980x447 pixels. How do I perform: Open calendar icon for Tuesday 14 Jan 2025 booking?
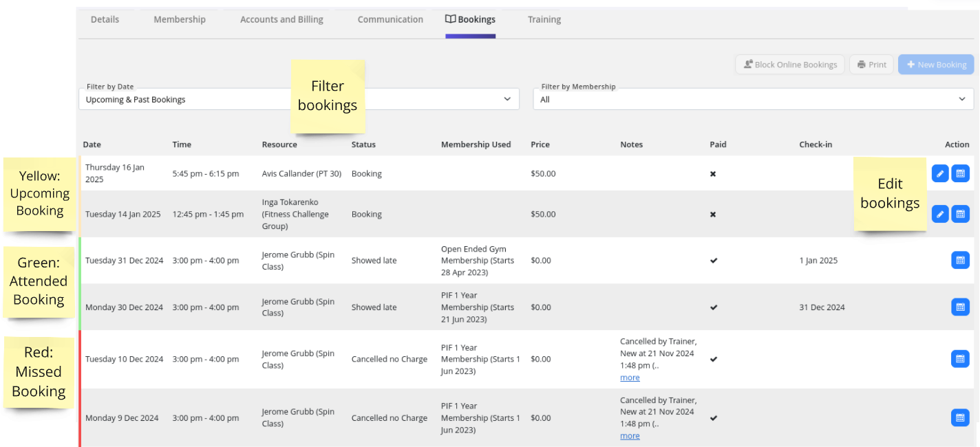tap(961, 214)
